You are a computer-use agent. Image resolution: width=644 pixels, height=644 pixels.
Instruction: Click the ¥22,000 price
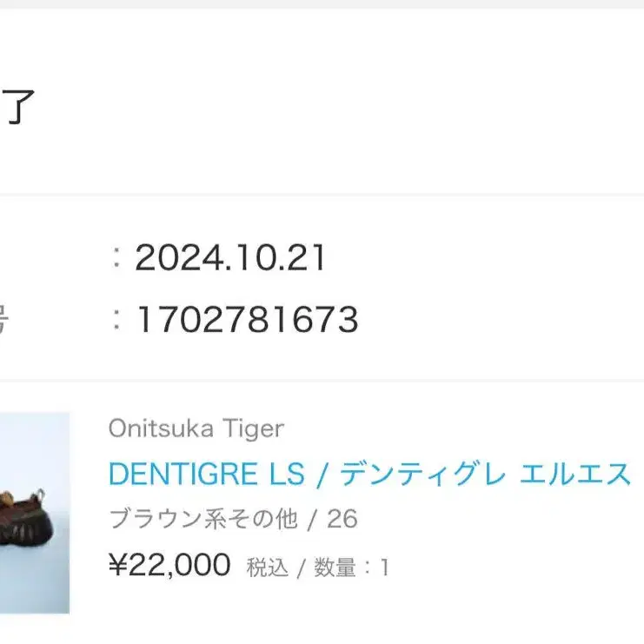(x=169, y=566)
